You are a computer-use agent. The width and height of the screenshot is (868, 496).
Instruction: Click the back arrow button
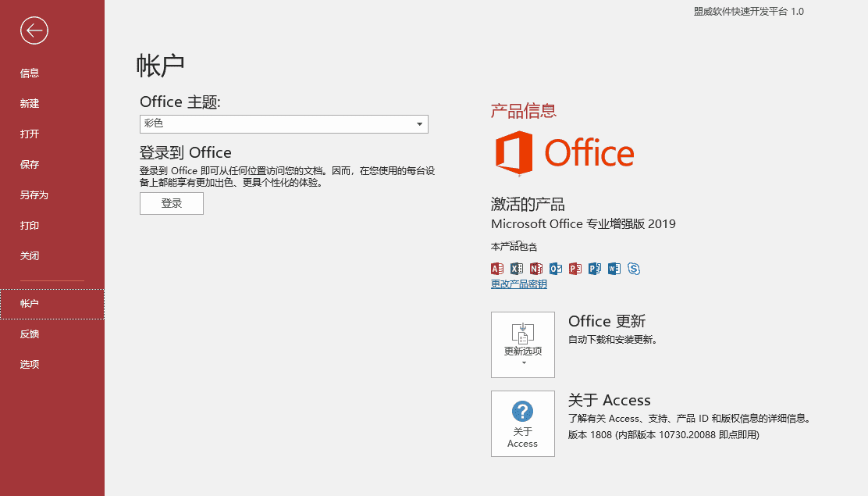pos(34,30)
